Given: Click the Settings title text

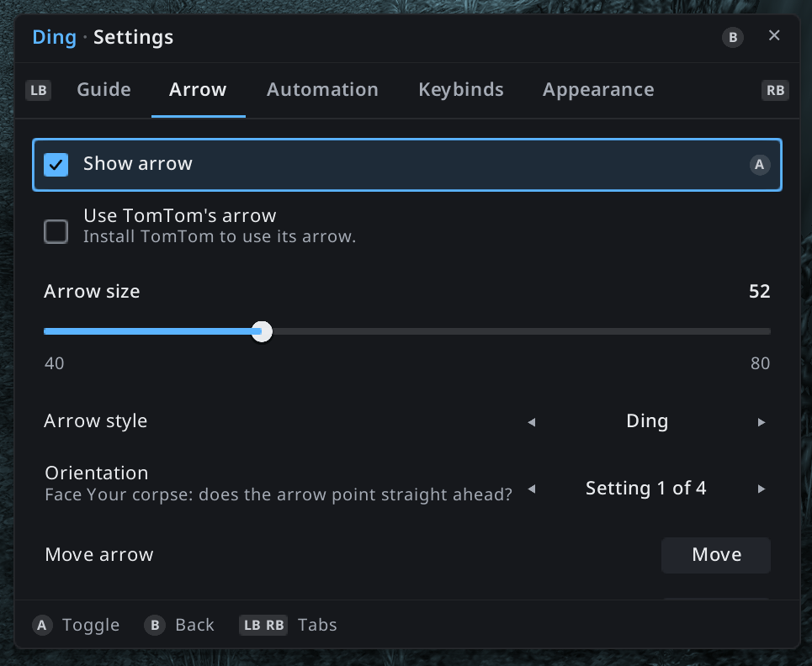Looking at the screenshot, I should 133,37.
